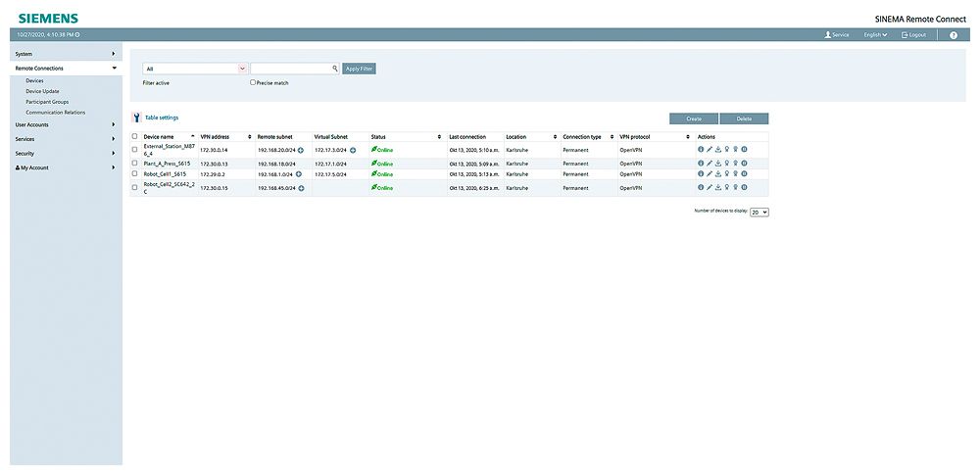980x475 pixels.
Task: Check the Plant_A_Press_S615 row checkbox
Action: 134,163
